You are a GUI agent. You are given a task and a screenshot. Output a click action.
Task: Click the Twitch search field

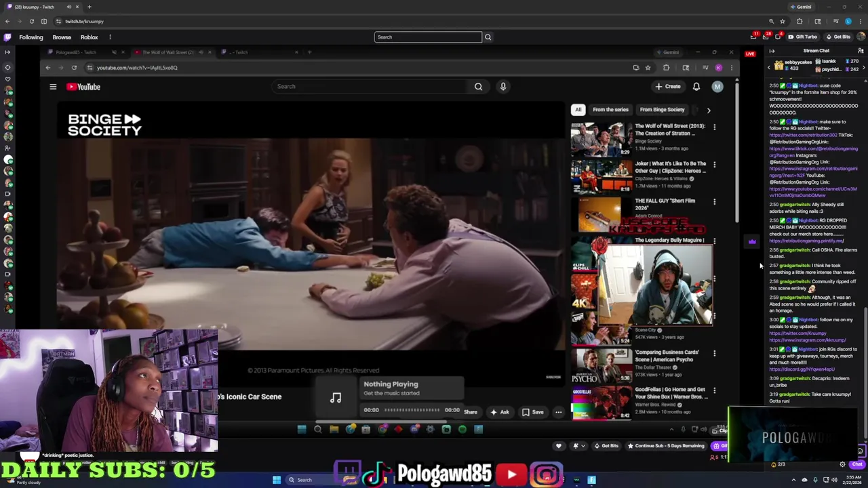pos(428,37)
